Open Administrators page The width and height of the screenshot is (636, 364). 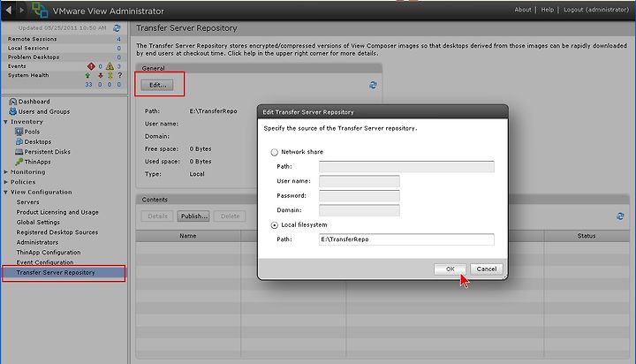click(x=37, y=242)
